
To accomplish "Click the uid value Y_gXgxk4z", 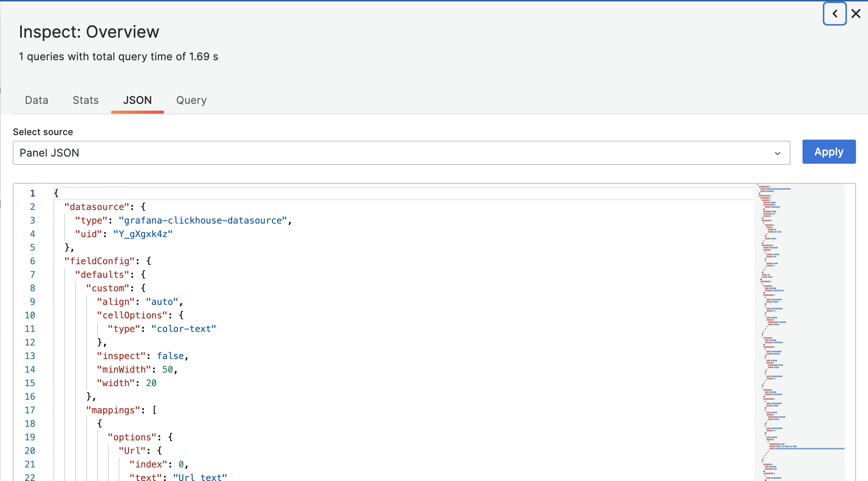I will (x=143, y=234).
